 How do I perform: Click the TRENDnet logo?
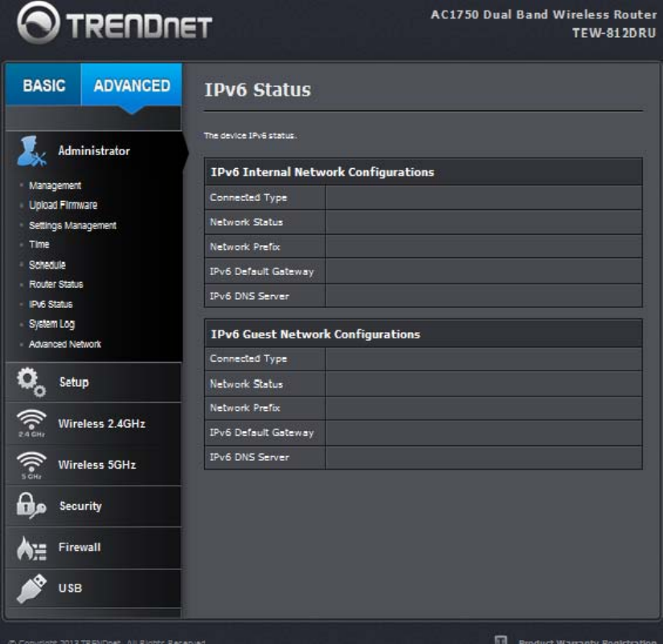[114, 23]
